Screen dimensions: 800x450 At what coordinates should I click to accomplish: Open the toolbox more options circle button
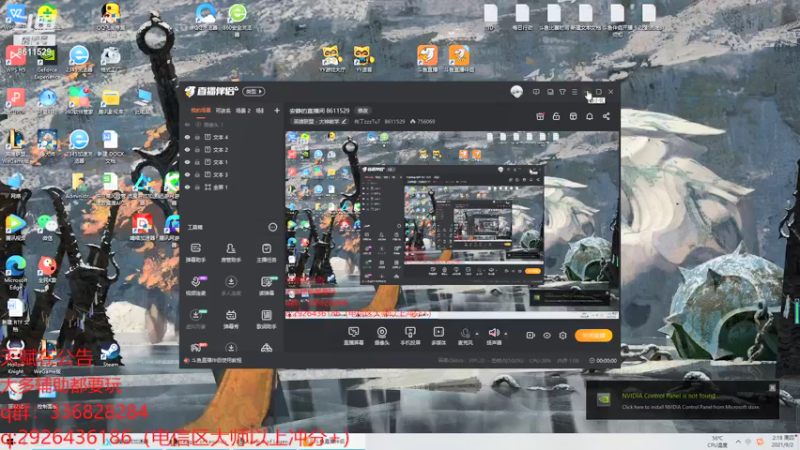272,227
